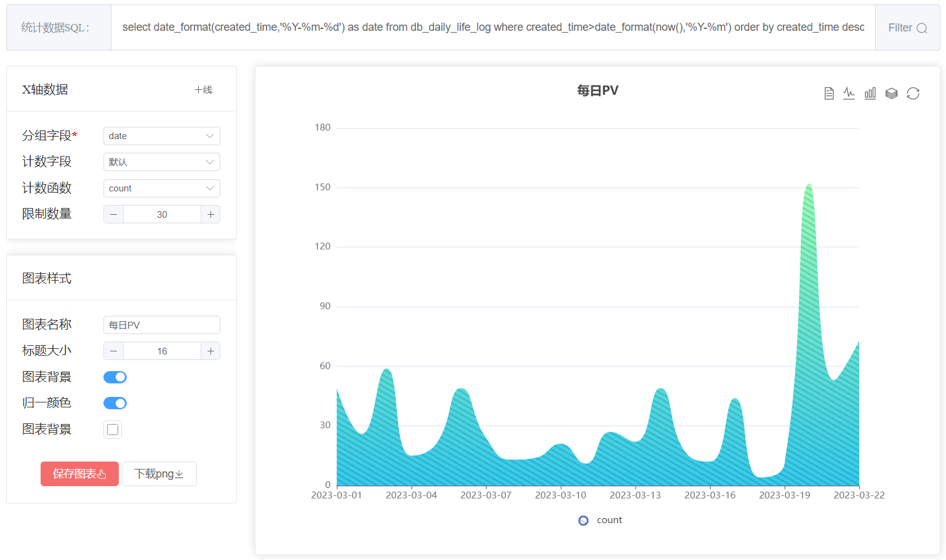Click the 保存图表 button
Screen dimensions: 946x560
79,474
